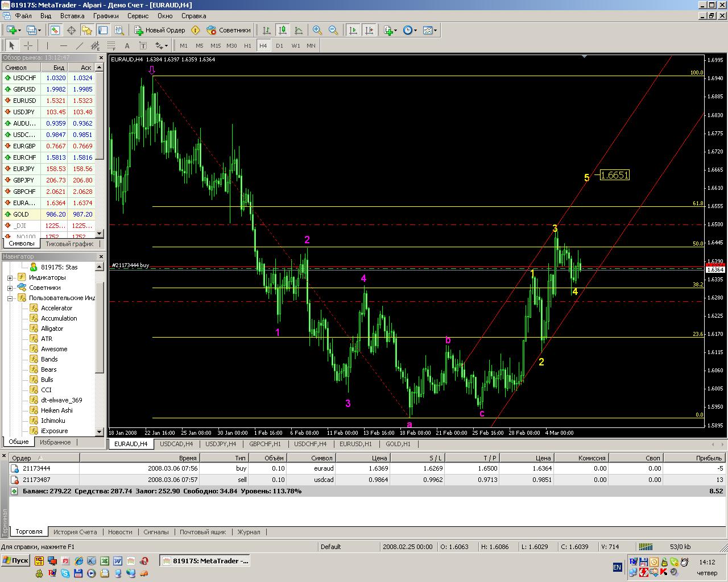
Task: Click the Новый Ордер button
Action: [160, 30]
